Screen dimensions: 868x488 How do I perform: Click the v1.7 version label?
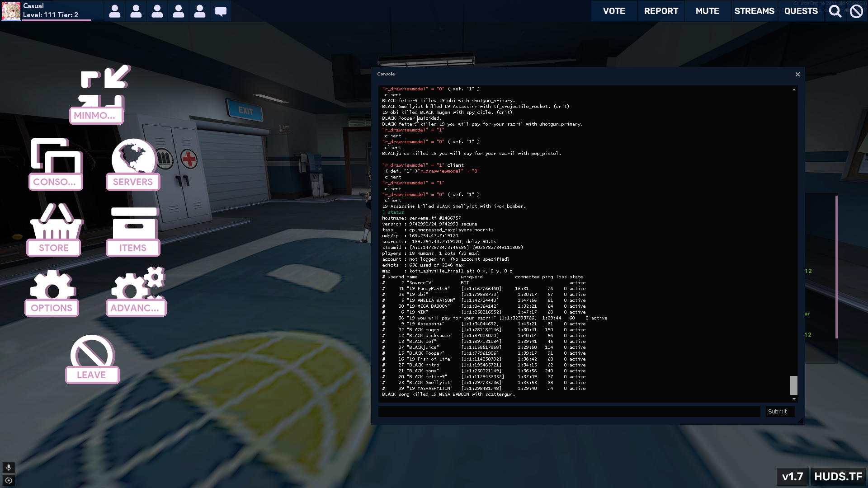click(793, 477)
